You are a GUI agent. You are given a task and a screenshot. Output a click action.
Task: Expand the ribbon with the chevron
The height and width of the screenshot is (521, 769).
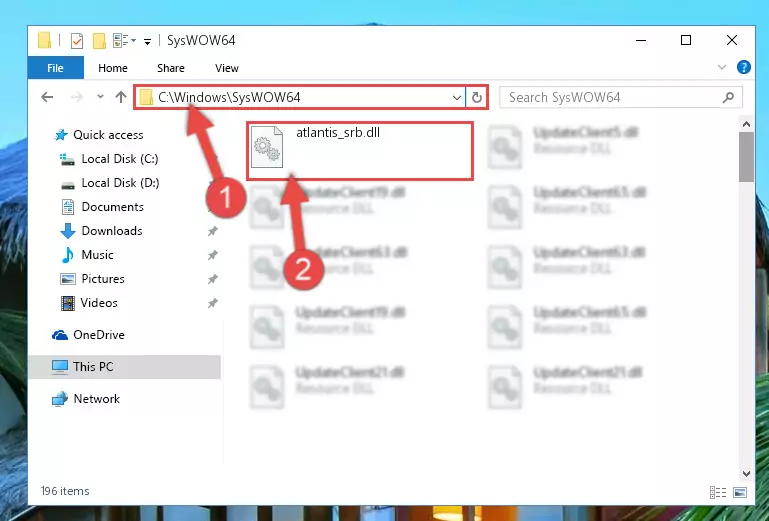point(721,67)
